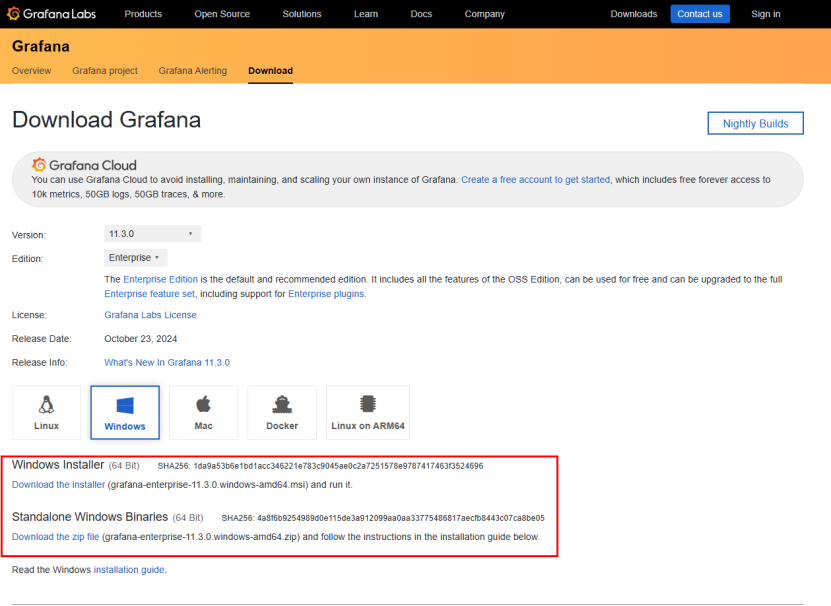This screenshot has width=831, height=606.
Task: Open the Edition Enterprise dropdown
Action: [x=136, y=258]
